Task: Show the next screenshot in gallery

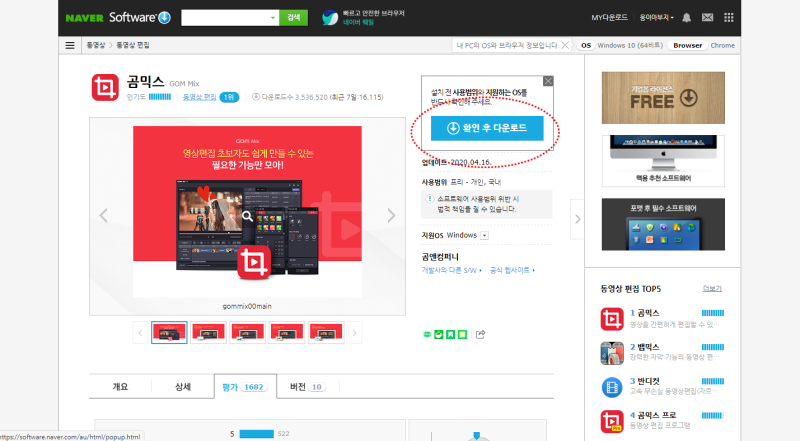Action: tap(391, 215)
